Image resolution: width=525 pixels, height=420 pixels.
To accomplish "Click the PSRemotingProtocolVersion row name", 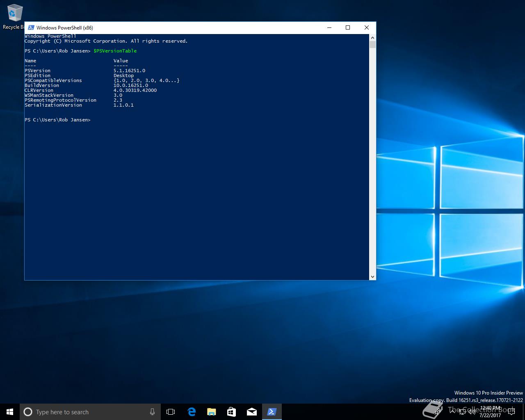I will tap(60, 100).
